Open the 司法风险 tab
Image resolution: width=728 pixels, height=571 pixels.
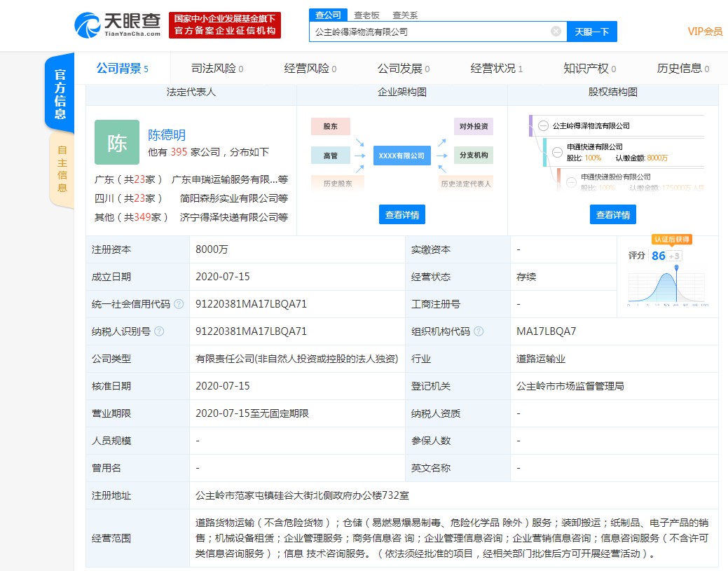[x=217, y=69]
